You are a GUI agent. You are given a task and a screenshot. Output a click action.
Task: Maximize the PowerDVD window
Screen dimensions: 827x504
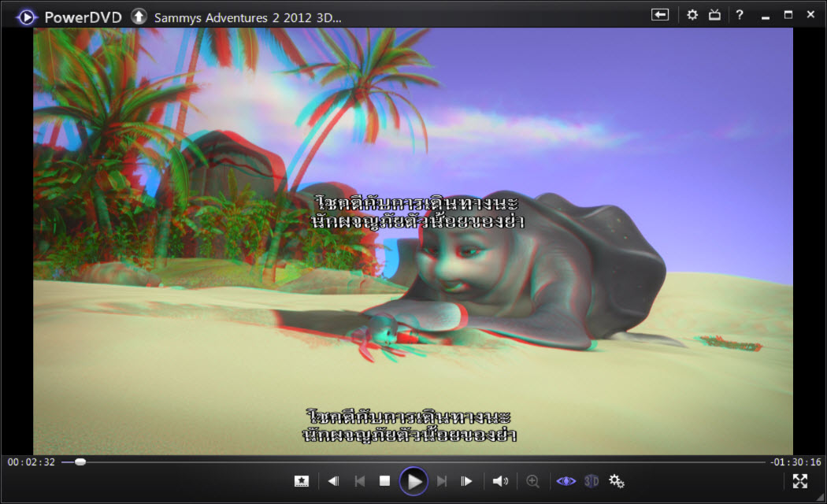tap(788, 15)
